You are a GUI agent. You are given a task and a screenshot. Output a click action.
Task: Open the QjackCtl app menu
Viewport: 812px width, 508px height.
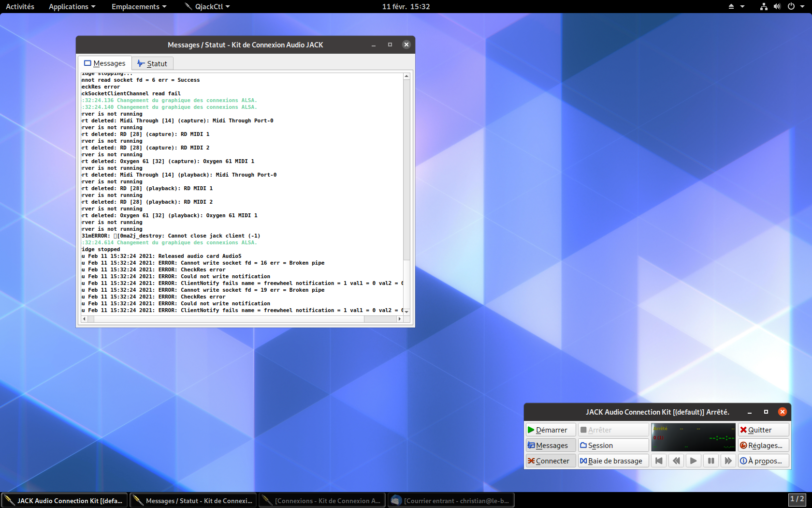pos(208,7)
